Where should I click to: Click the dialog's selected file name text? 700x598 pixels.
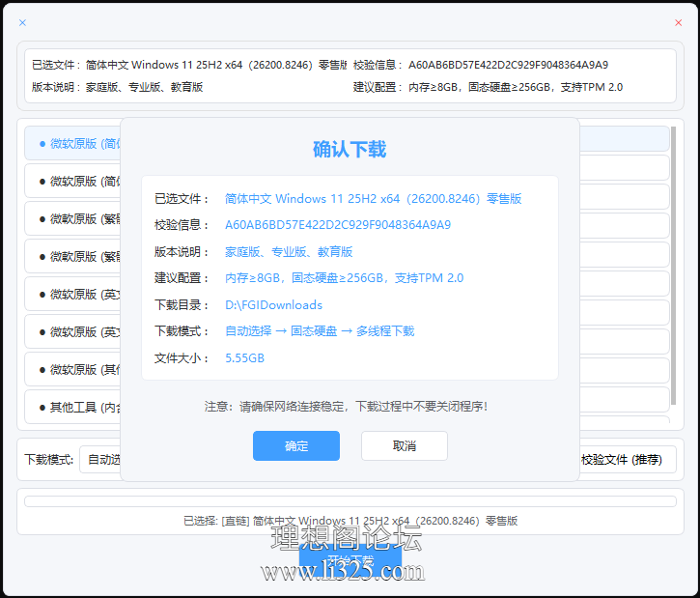374,198
